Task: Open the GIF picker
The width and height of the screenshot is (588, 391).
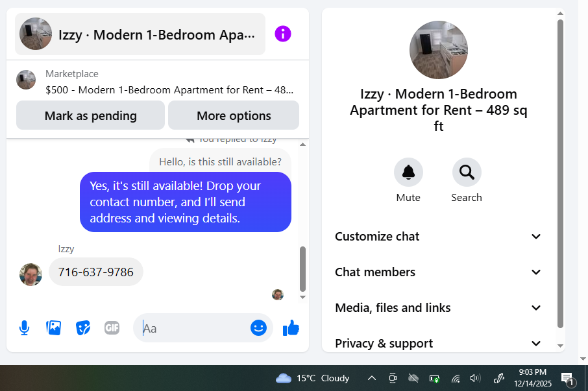Action: point(112,328)
